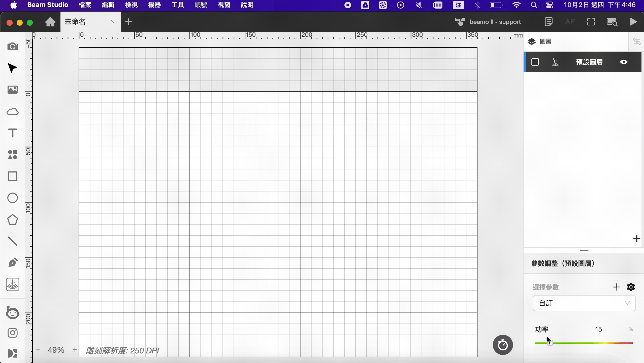The width and height of the screenshot is (644, 363).
Task: Toggle the layer module laser icon
Action: coord(555,62)
